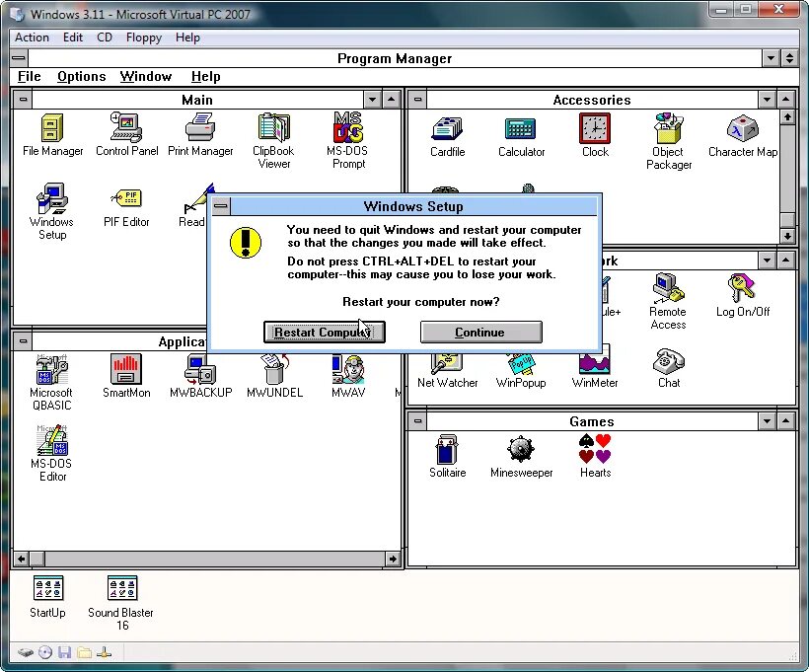809x672 pixels.
Task: Open the Virtual PC Floppy menu
Action: click(144, 37)
